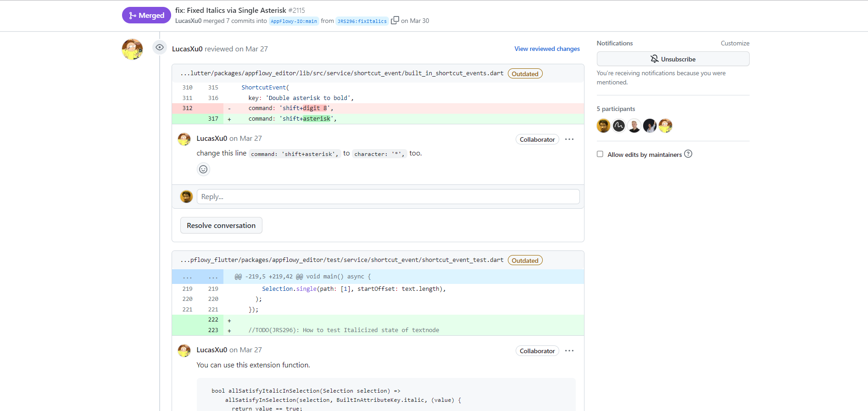
Task: Click your avatar beside the reply box
Action: click(186, 196)
